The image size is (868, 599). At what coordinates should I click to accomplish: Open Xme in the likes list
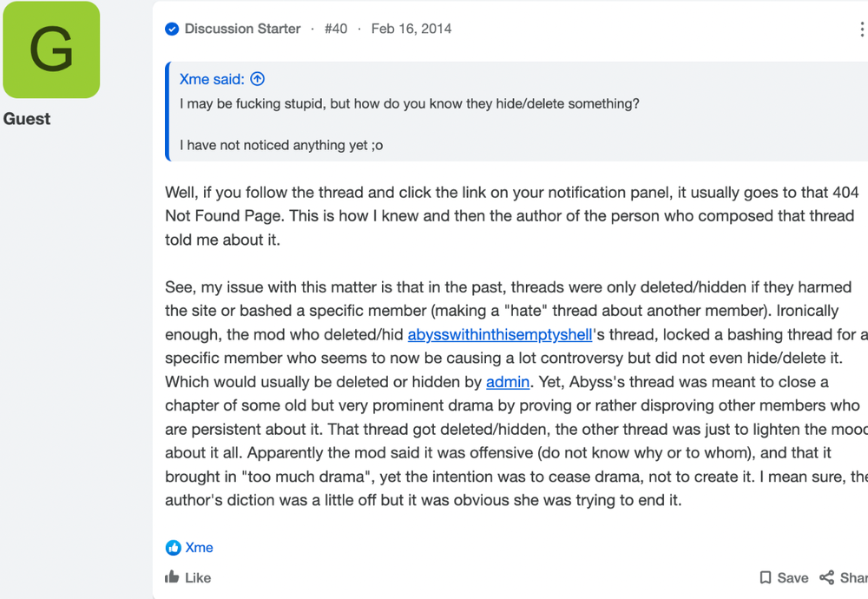[x=200, y=548]
